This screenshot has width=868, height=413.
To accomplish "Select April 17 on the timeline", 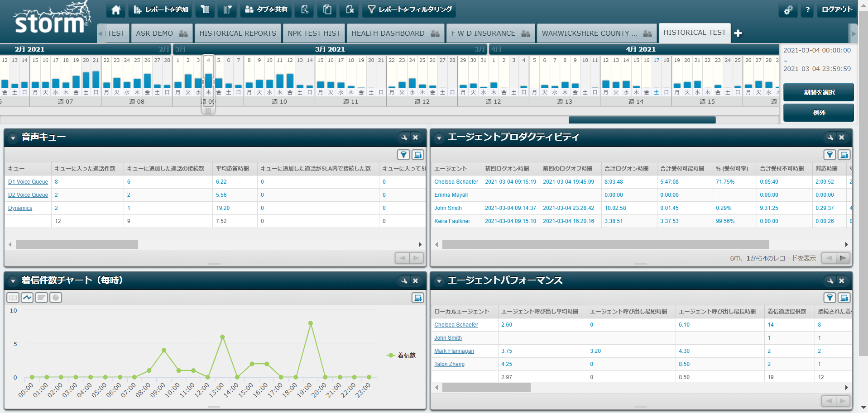I will pos(656,75).
